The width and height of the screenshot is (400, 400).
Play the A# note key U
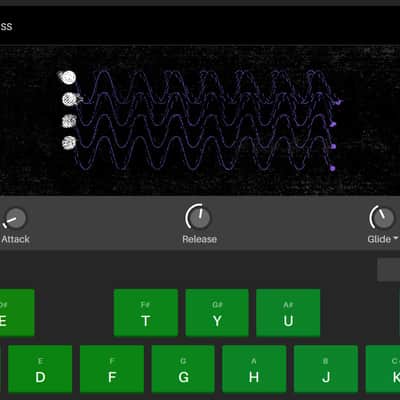pyautogui.click(x=288, y=312)
